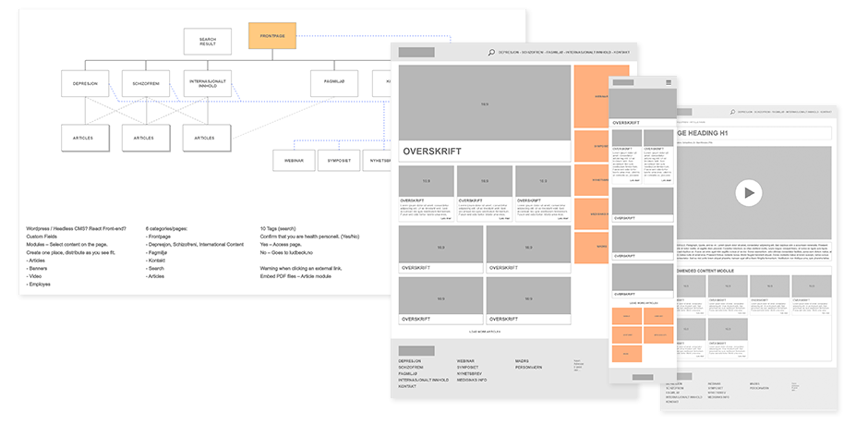Select the SEARCH RESULT box in the sitemap
Screen dimensions: 868x425
208,42
